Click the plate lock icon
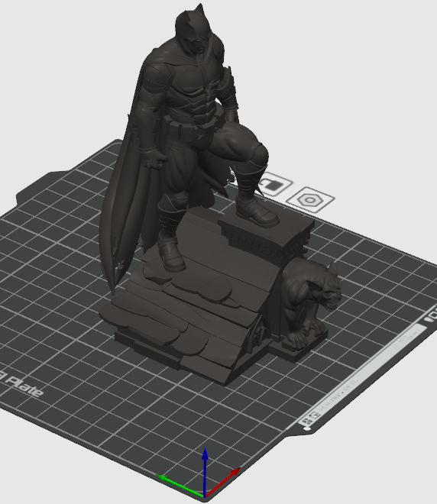437x504 pixels. click(275, 185)
